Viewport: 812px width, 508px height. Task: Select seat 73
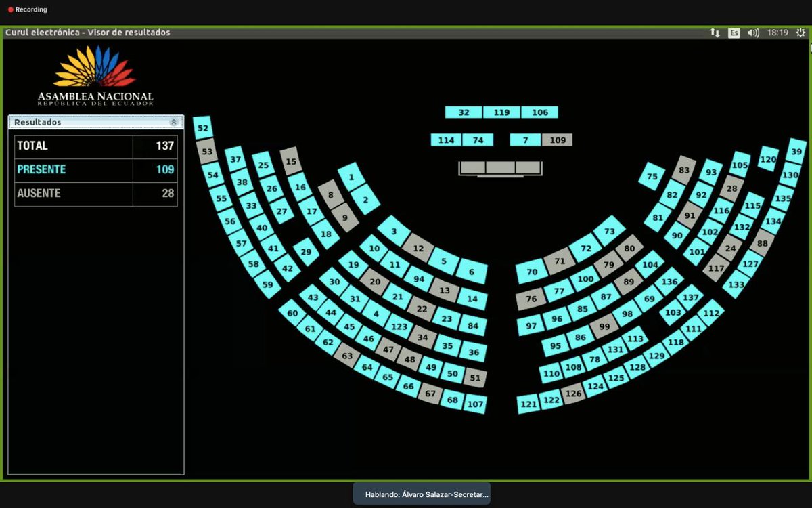[610, 231]
